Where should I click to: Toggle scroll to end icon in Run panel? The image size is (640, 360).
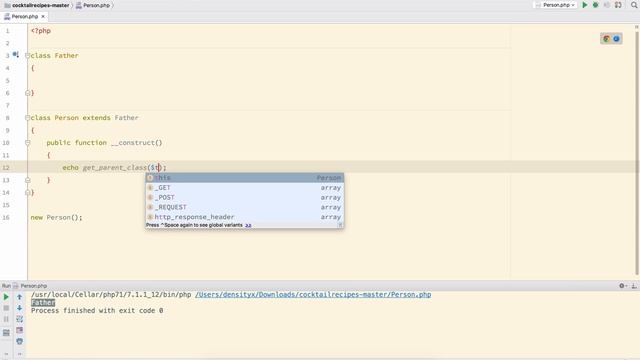point(19,330)
